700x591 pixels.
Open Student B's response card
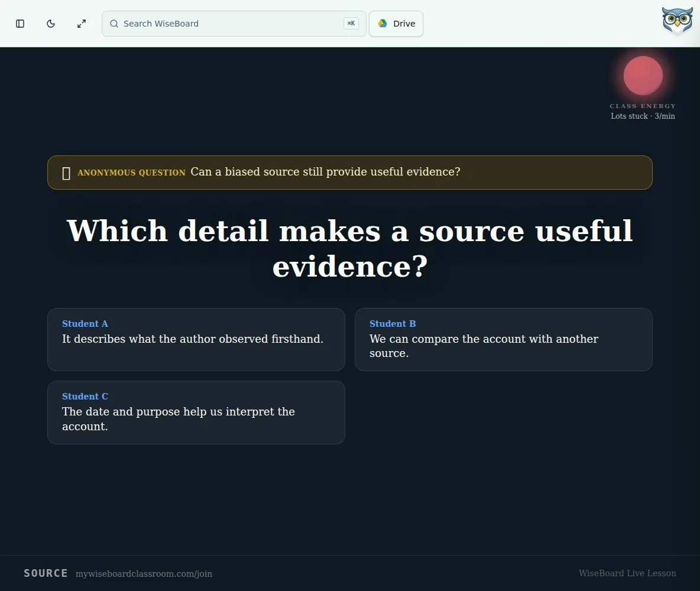504,339
